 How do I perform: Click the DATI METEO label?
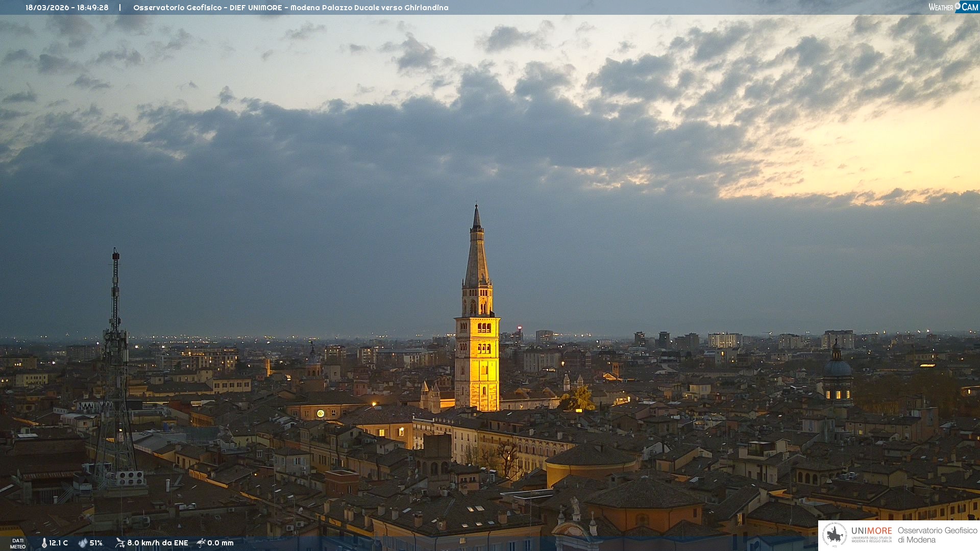tap(18, 543)
